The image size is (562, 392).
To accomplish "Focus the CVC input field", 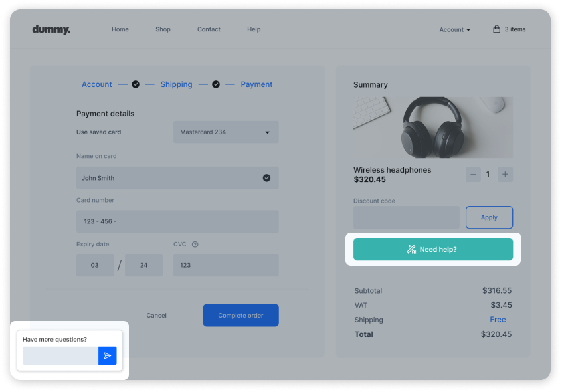I will (226, 265).
